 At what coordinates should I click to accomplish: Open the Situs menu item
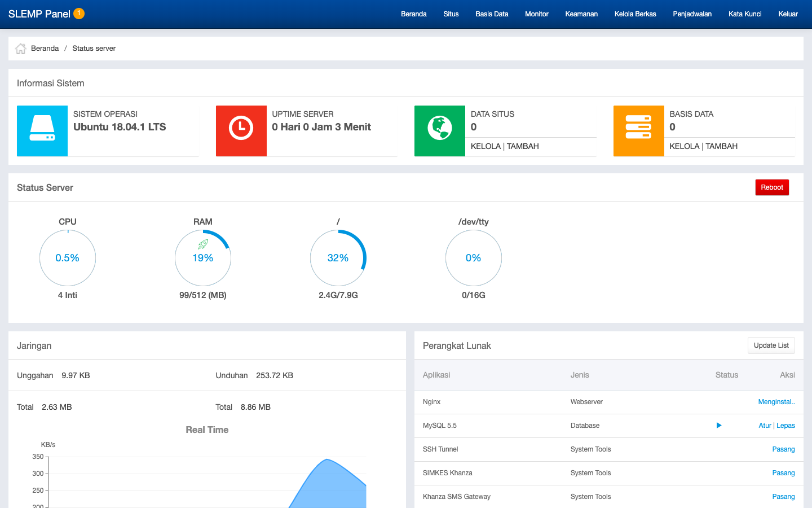point(451,14)
